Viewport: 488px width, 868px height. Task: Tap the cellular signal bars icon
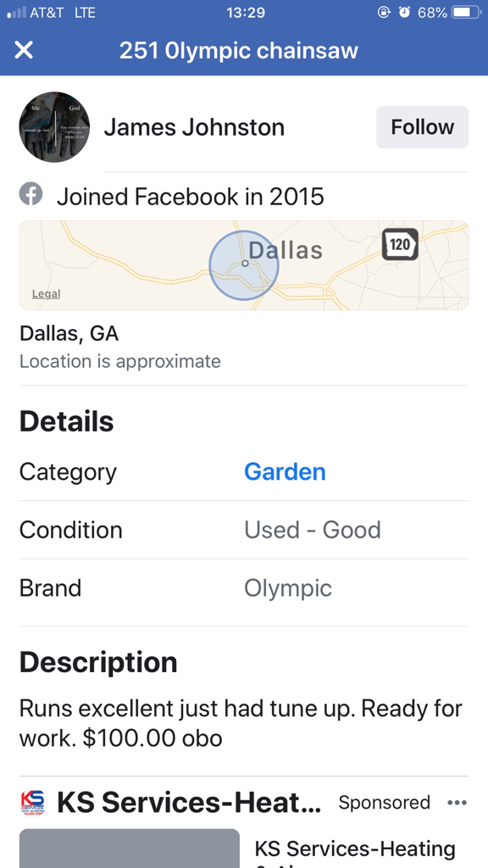coord(16,12)
